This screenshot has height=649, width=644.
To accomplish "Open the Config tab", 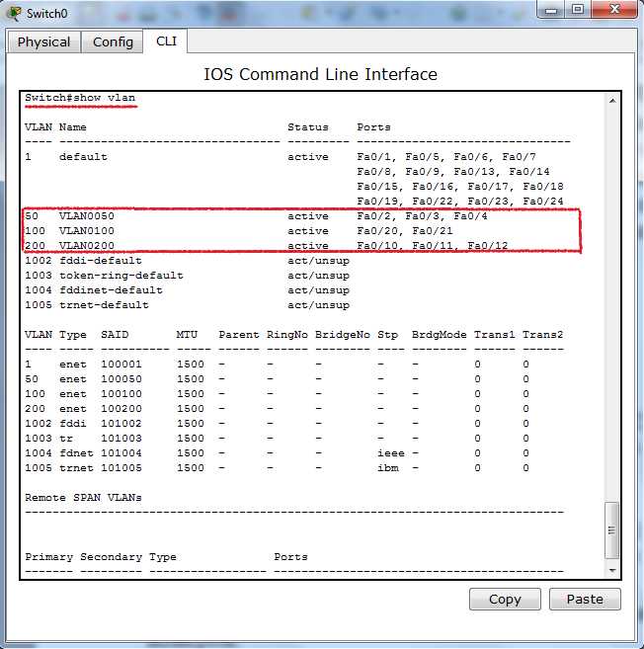I will coord(113,41).
